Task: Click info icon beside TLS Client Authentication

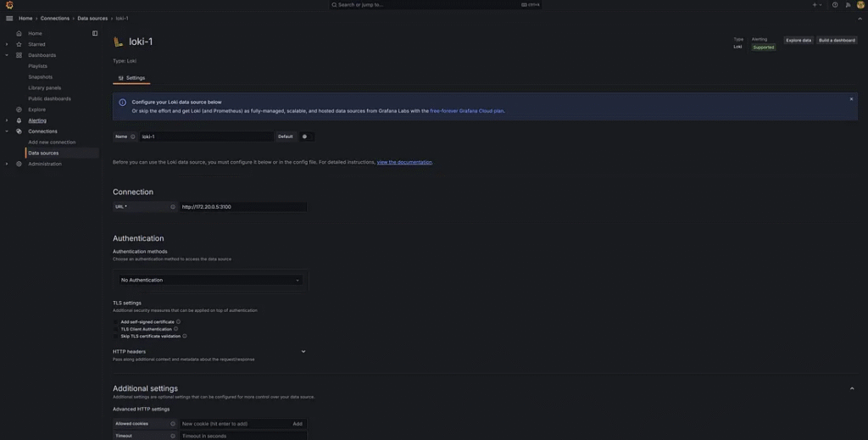Action: click(x=176, y=329)
